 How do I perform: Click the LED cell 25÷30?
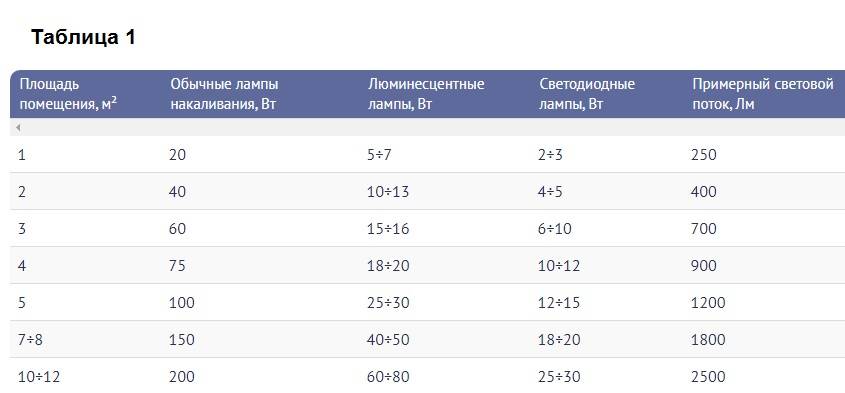[x=559, y=377]
